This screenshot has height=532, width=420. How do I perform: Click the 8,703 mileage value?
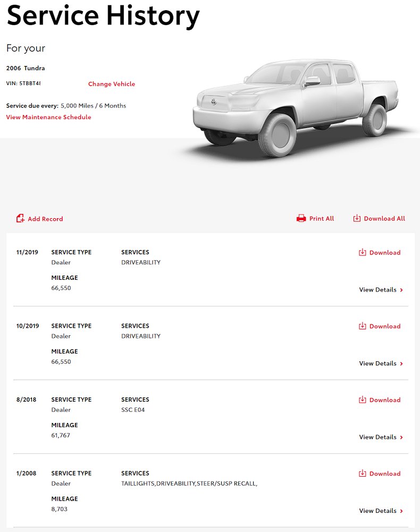[60, 509]
